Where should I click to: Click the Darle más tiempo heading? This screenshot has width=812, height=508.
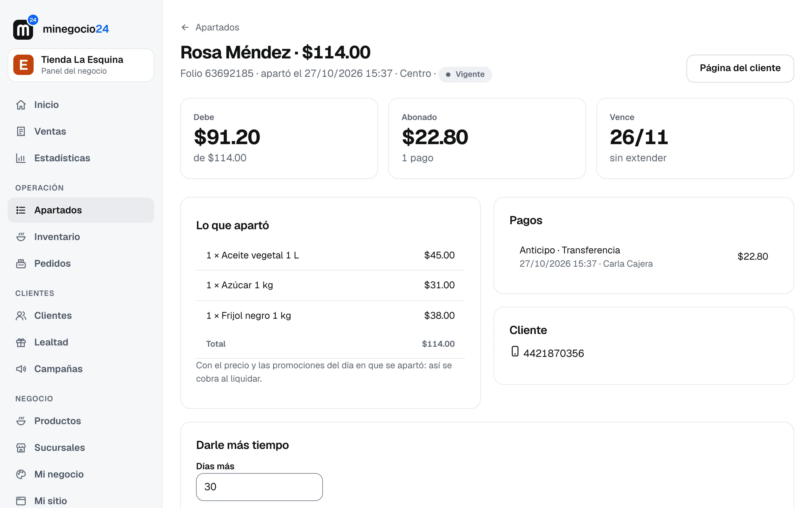click(x=242, y=445)
